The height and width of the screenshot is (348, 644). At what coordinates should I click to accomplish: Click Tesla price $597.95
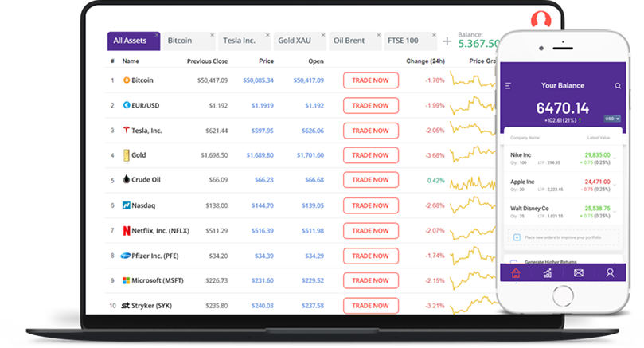coord(263,131)
